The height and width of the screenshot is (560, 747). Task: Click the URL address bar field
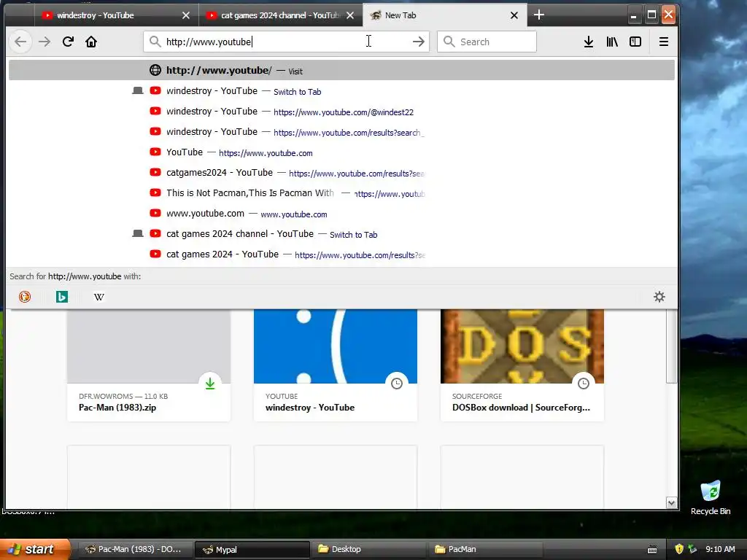click(286, 42)
